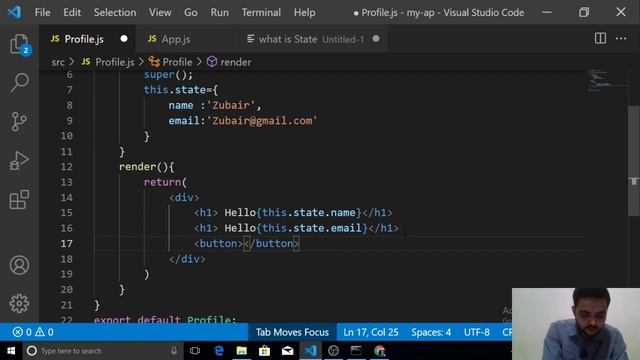This screenshot has height=360, width=640.
Task: Click super(); on line 6
Action: [x=168, y=75]
